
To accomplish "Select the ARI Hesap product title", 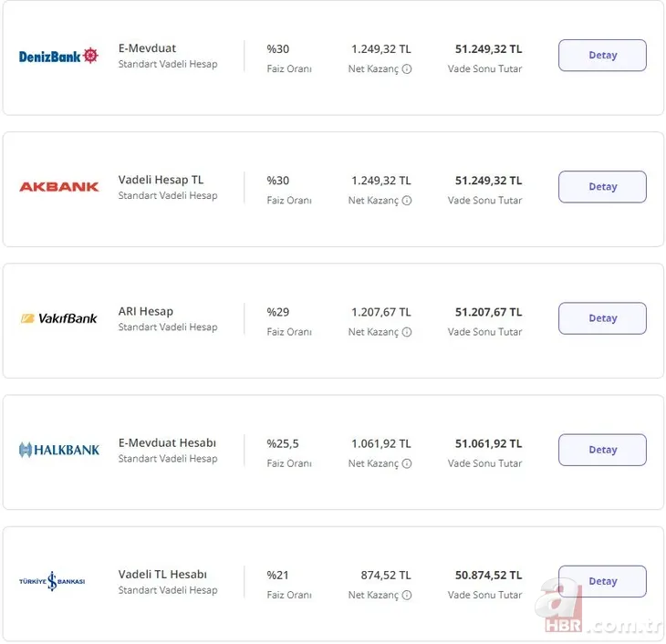I will pyautogui.click(x=146, y=311).
